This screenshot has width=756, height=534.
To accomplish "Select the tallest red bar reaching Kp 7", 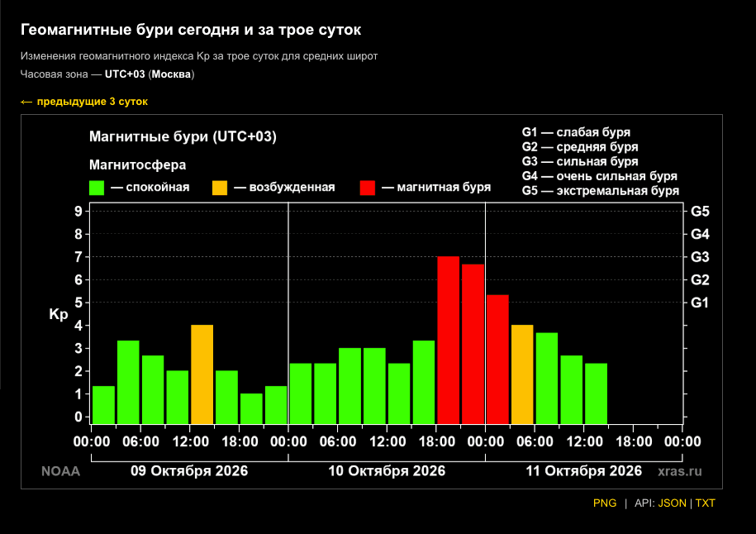I will coord(449,340).
